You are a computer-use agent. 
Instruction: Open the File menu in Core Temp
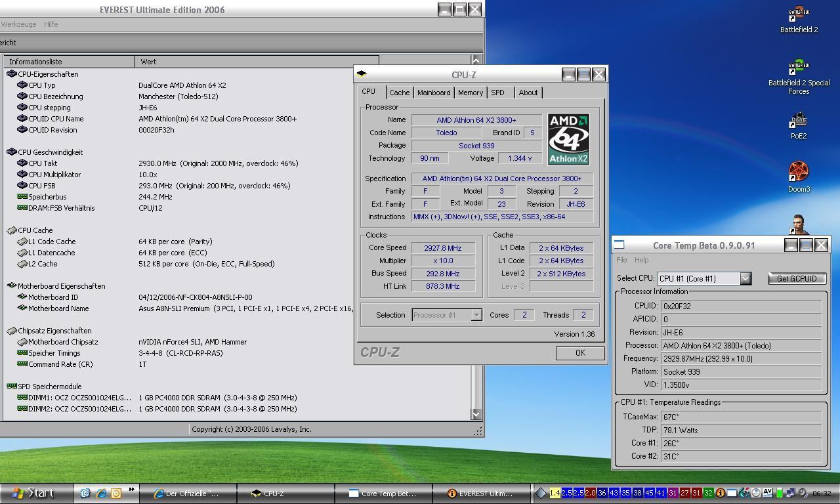[621, 260]
